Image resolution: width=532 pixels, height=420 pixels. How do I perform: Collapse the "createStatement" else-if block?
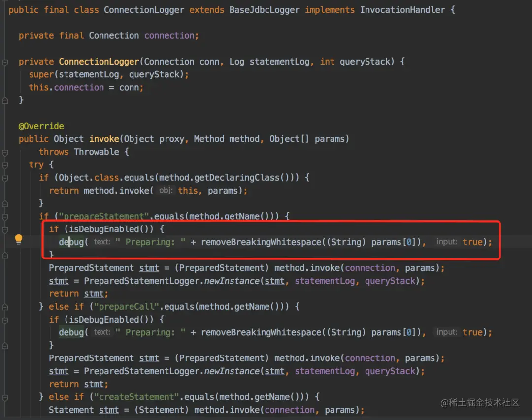click(5, 397)
